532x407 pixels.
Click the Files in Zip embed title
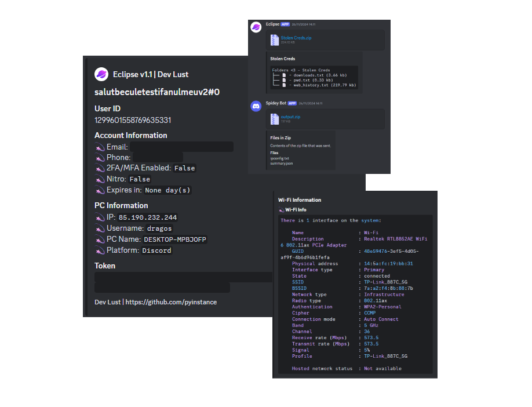pos(280,138)
